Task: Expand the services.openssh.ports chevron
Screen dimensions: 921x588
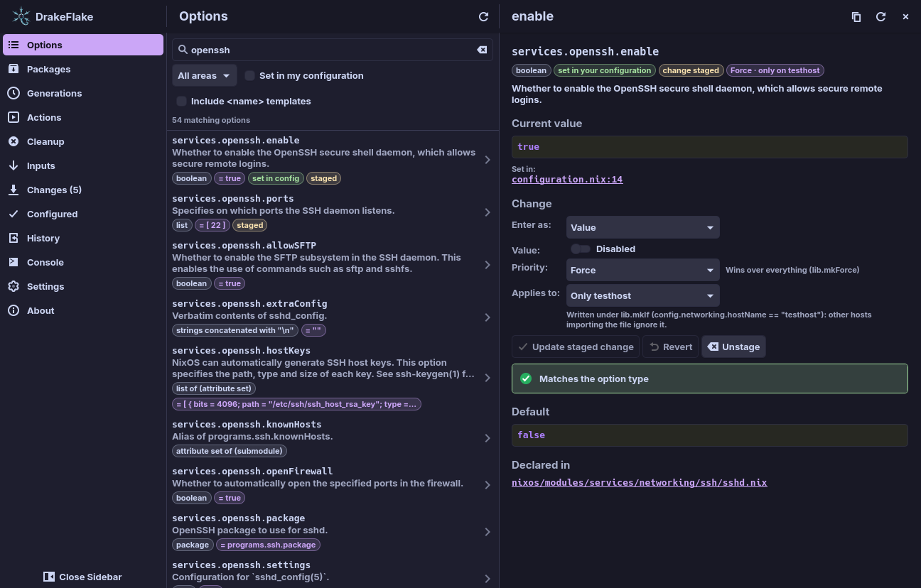Action: coord(488,212)
